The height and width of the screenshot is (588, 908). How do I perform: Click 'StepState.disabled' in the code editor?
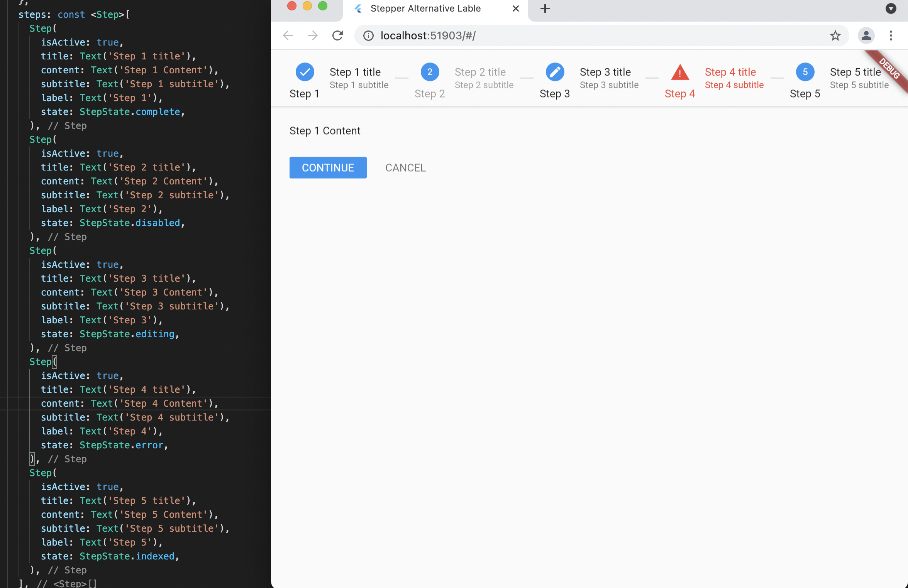pos(130,223)
